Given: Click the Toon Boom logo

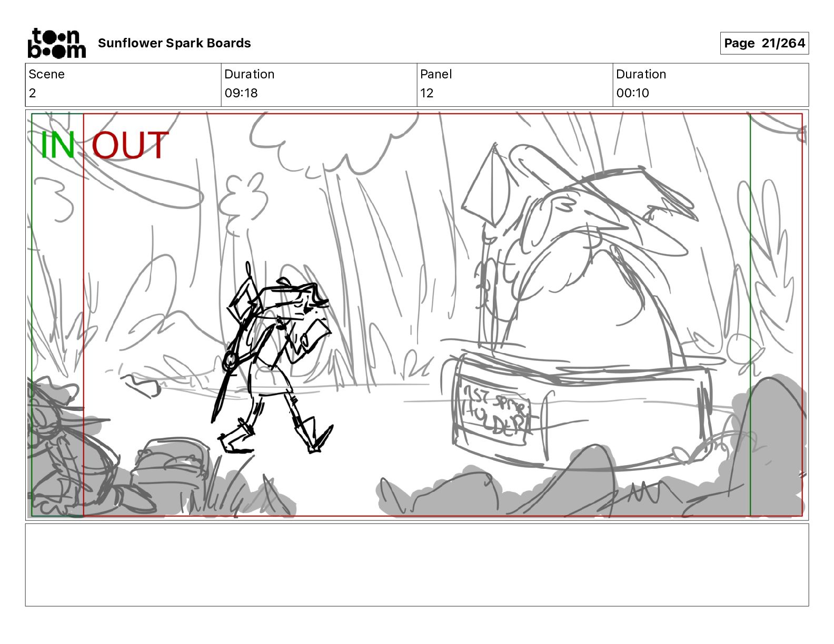Looking at the screenshot, I should (56, 43).
